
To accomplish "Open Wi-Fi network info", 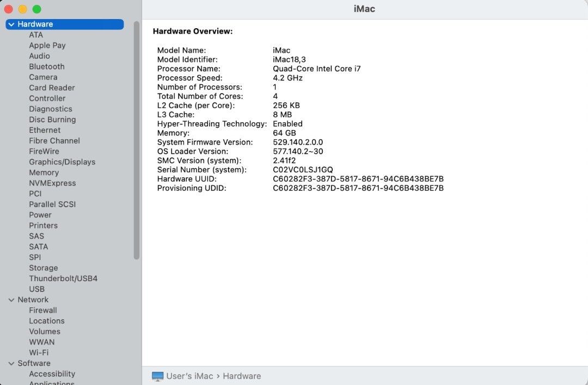I will click(39, 352).
